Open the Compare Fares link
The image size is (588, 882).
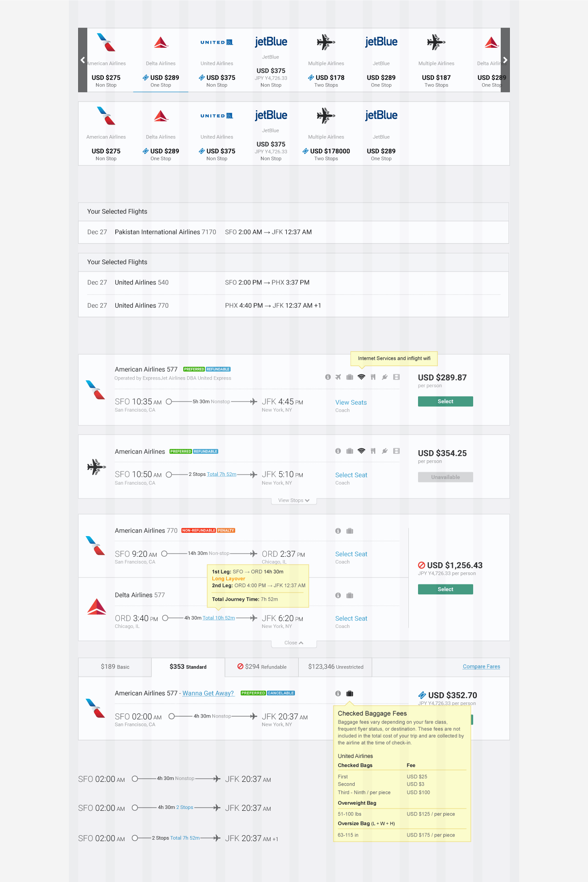tap(481, 667)
